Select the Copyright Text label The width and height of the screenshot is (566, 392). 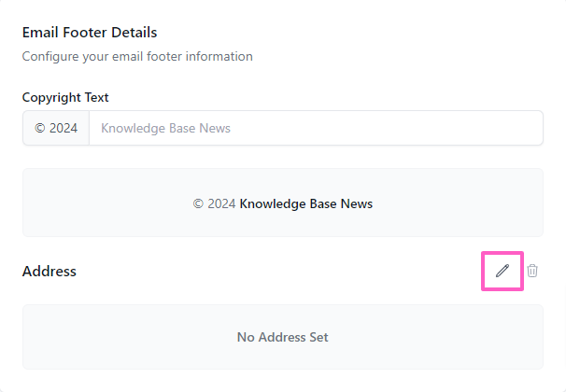click(65, 97)
